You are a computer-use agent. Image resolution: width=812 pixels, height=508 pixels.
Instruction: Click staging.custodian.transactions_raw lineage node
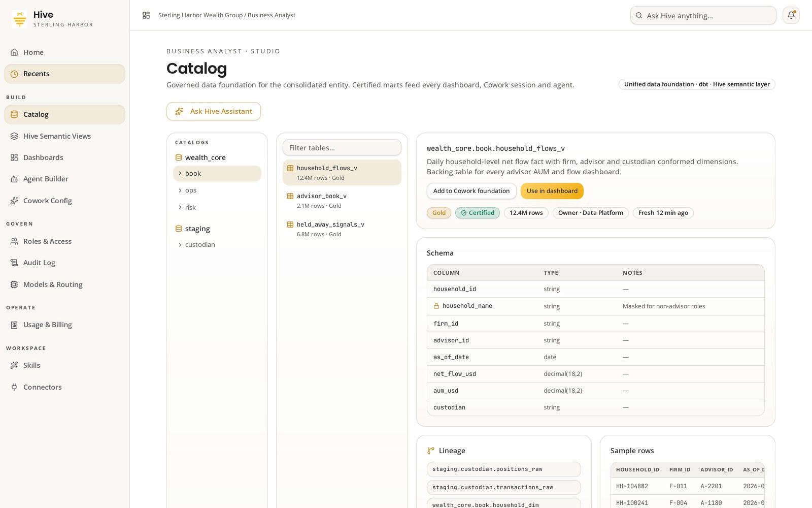coord(504,488)
